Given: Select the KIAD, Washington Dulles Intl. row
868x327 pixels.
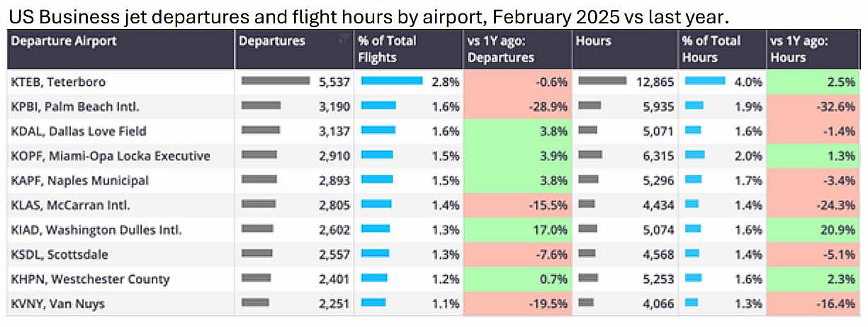Looking at the screenshot, I should tap(96, 230).
